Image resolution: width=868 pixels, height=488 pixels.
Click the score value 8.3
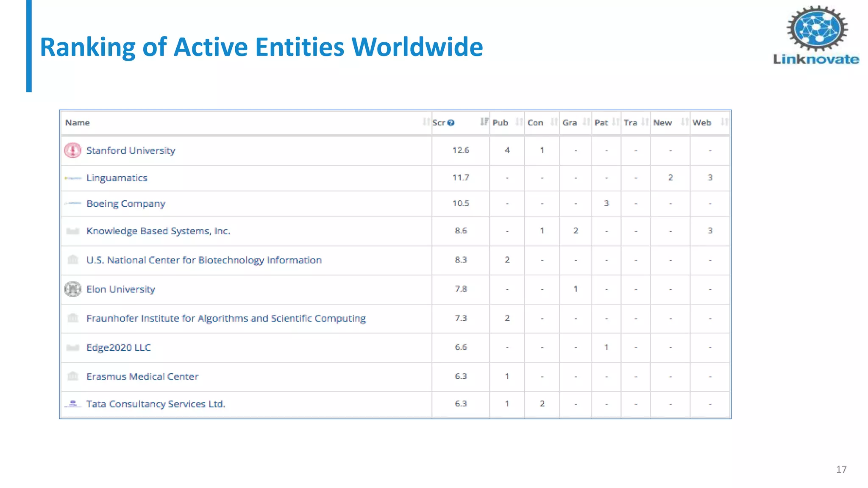[461, 260]
